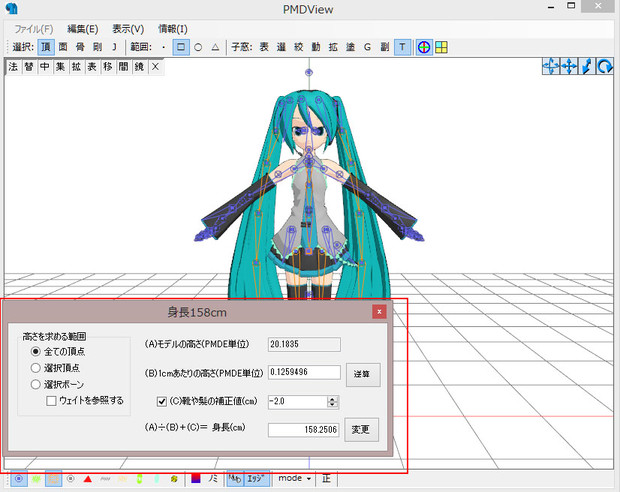Screen dimensions: 620x492
Task: Toggle the エッジ edge display button
Action: coord(257,479)
